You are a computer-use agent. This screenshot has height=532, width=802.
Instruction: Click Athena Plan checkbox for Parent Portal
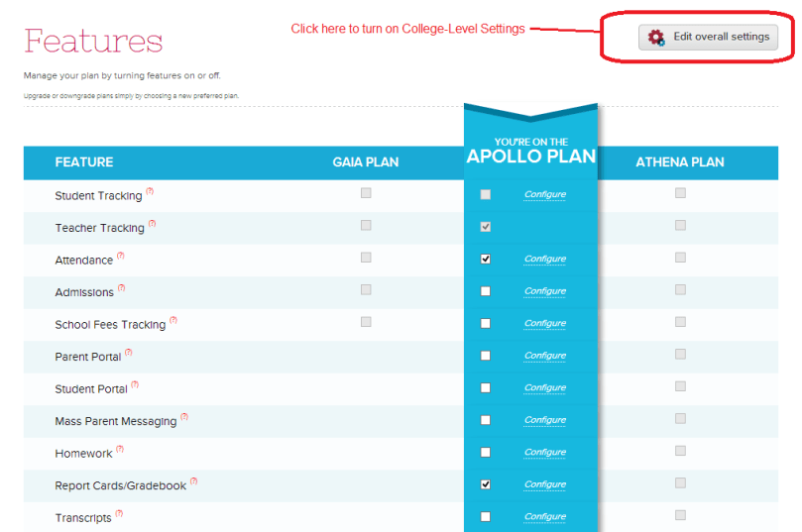tap(680, 354)
